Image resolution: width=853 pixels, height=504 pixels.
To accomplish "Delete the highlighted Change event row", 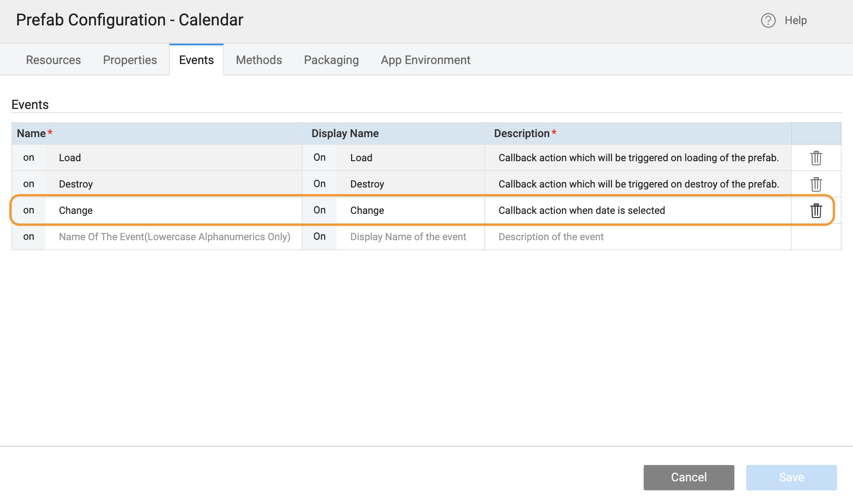I will 816,210.
